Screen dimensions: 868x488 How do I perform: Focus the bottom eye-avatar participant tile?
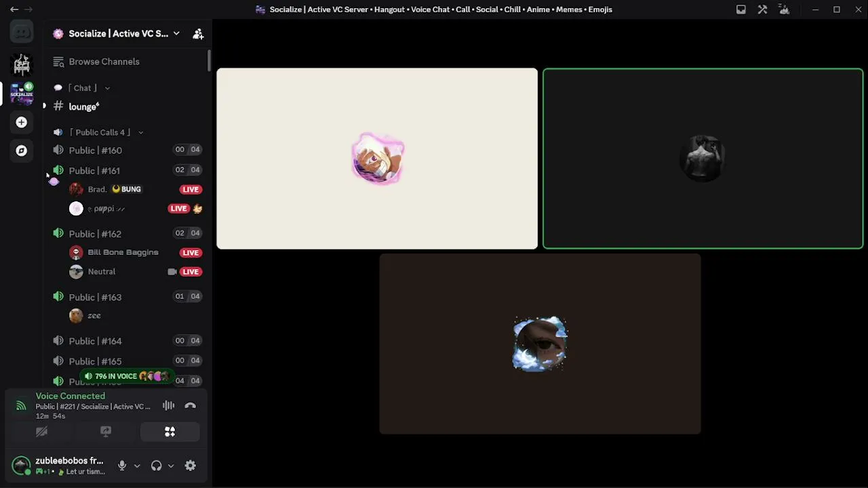tap(540, 344)
